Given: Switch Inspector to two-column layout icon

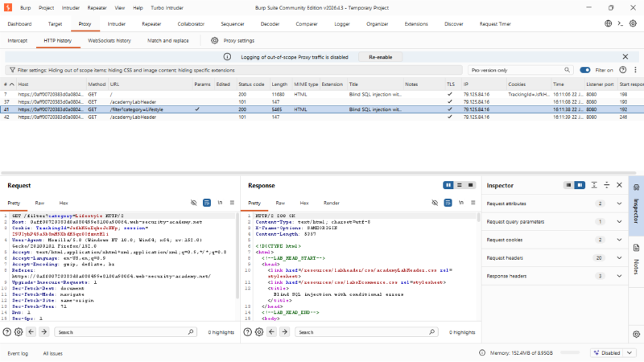Looking at the screenshot, I should tap(580, 185).
